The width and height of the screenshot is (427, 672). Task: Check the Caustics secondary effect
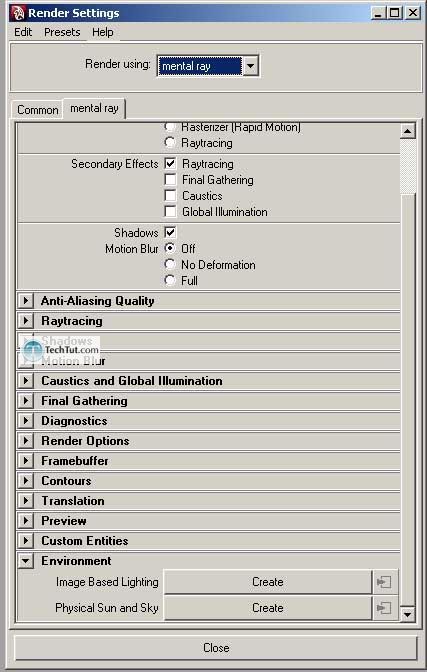click(x=170, y=195)
